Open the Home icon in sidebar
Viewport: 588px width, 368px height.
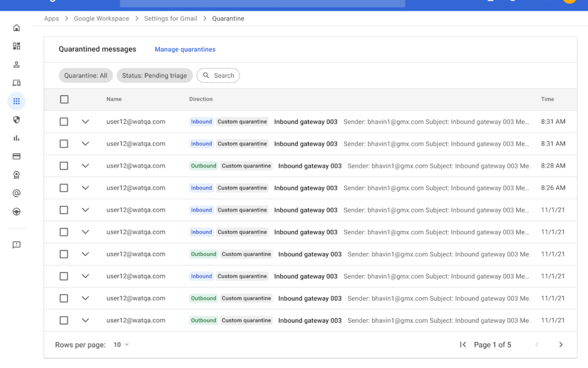click(x=16, y=28)
